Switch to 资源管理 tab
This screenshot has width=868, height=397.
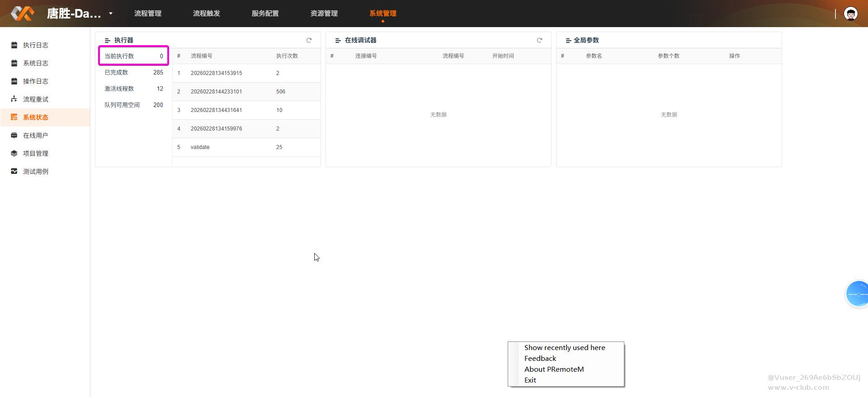pyautogui.click(x=324, y=14)
